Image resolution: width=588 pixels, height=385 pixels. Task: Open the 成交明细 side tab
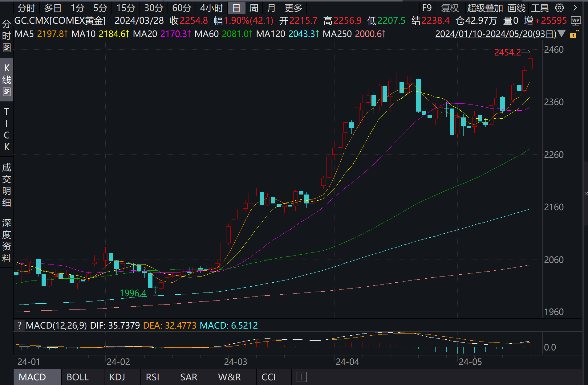[6, 185]
